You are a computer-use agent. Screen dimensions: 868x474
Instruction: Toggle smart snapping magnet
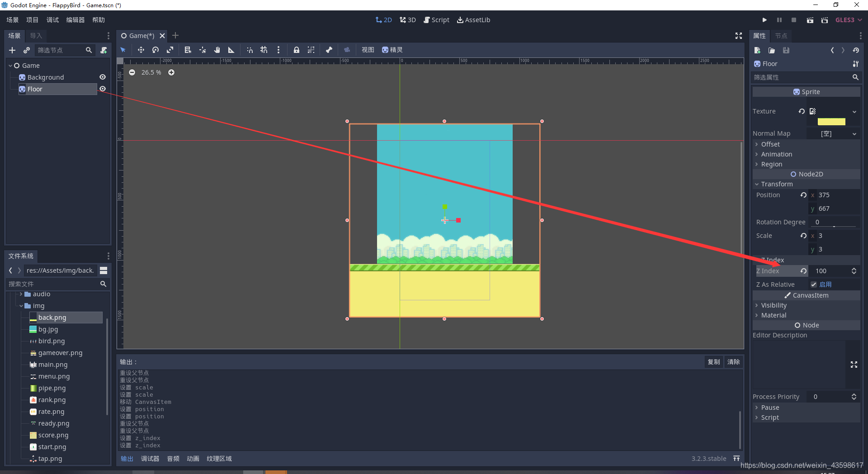[x=250, y=50]
